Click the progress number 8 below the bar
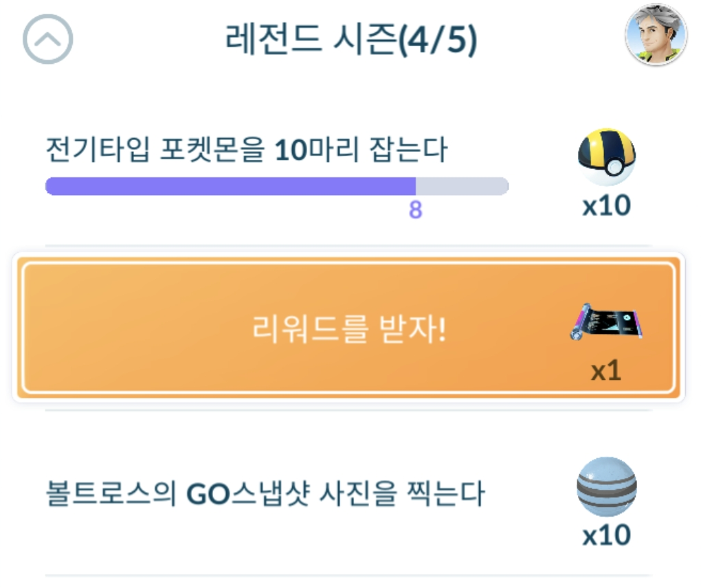Viewport: 701px width, 588px height. (x=415, y=210)
